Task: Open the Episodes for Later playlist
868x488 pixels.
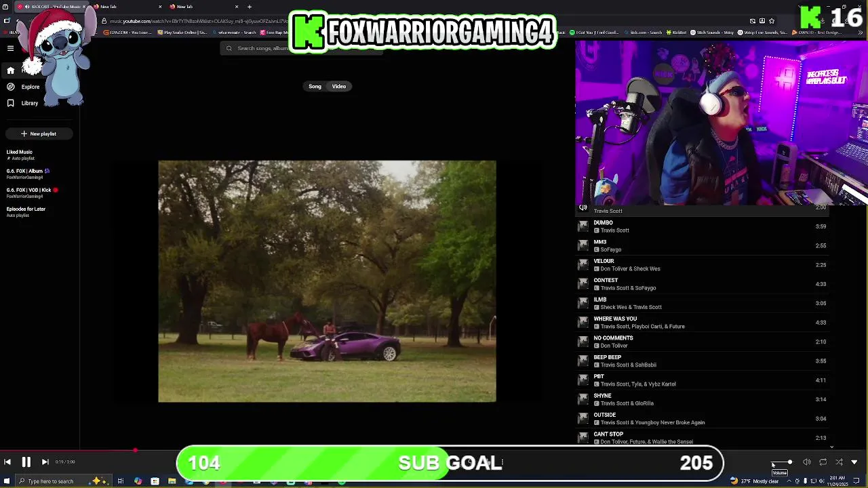Action: (x=26, y=212)
